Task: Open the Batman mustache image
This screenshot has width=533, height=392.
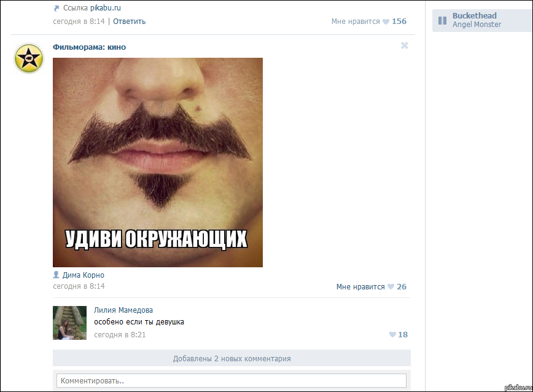Action: (x=158, y=162)
